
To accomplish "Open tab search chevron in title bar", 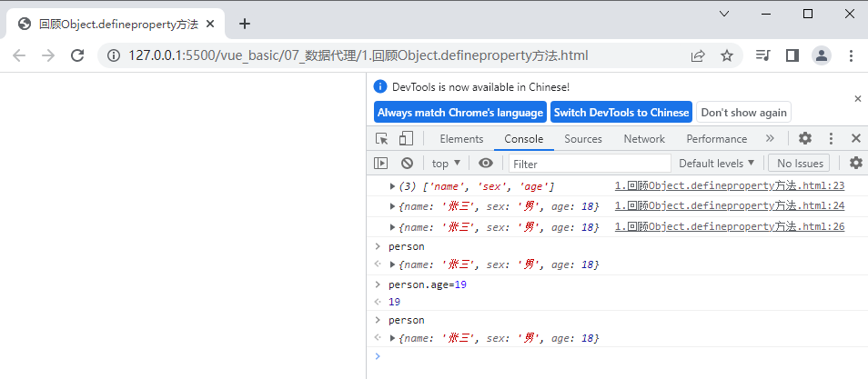I will coord(724,14).
